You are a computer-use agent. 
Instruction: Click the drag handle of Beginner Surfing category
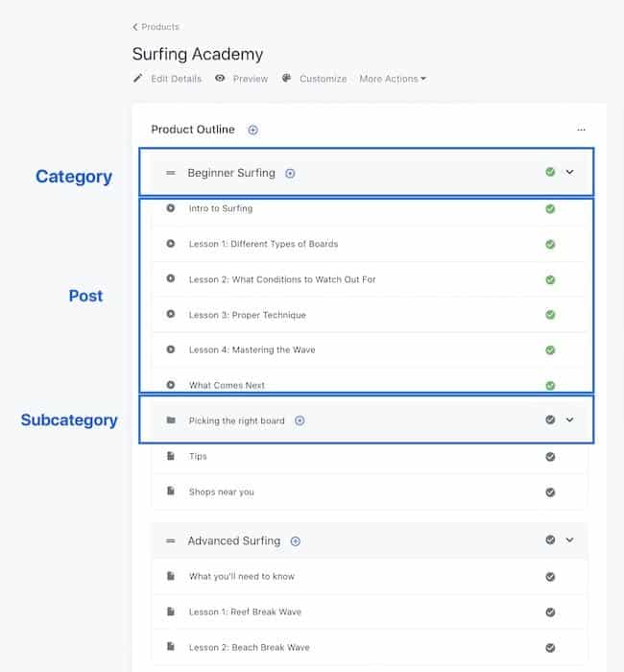coord(171,173)
